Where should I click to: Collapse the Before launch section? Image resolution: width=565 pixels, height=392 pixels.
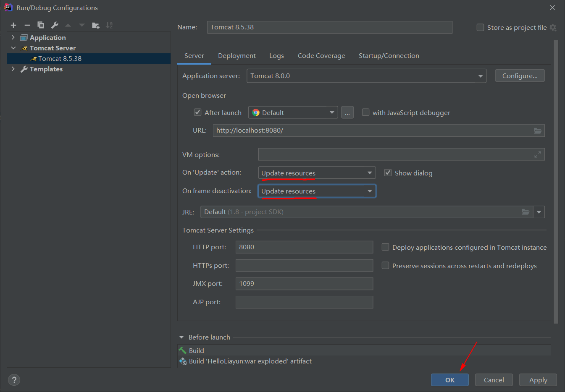coord(181,337)
